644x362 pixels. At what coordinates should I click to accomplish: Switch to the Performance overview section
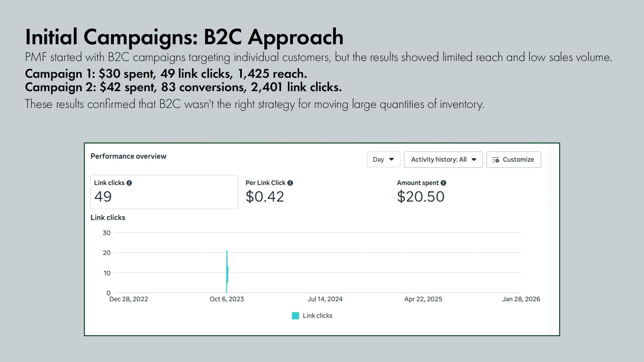point(128,156)
